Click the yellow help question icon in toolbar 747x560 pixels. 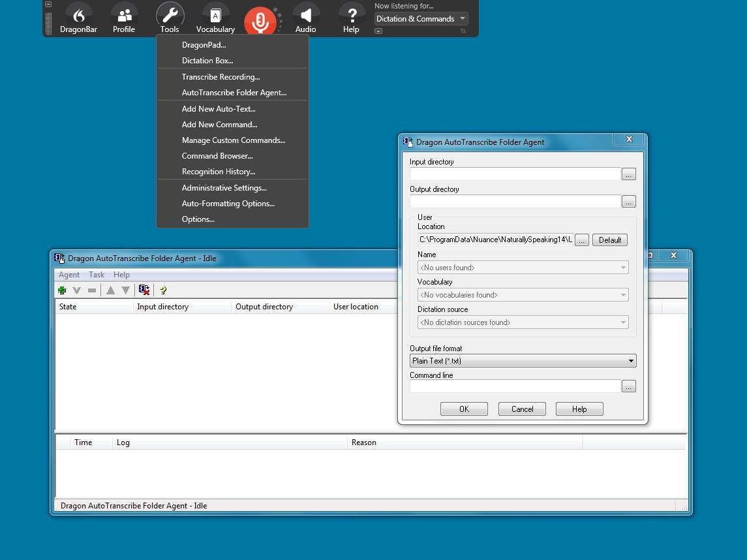[x=163, y=290]
